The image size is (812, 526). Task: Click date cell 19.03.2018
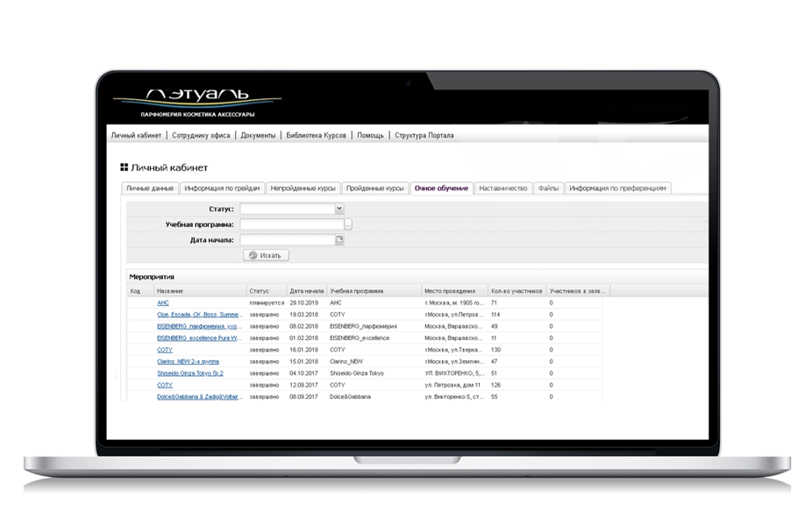pos(304,315)
